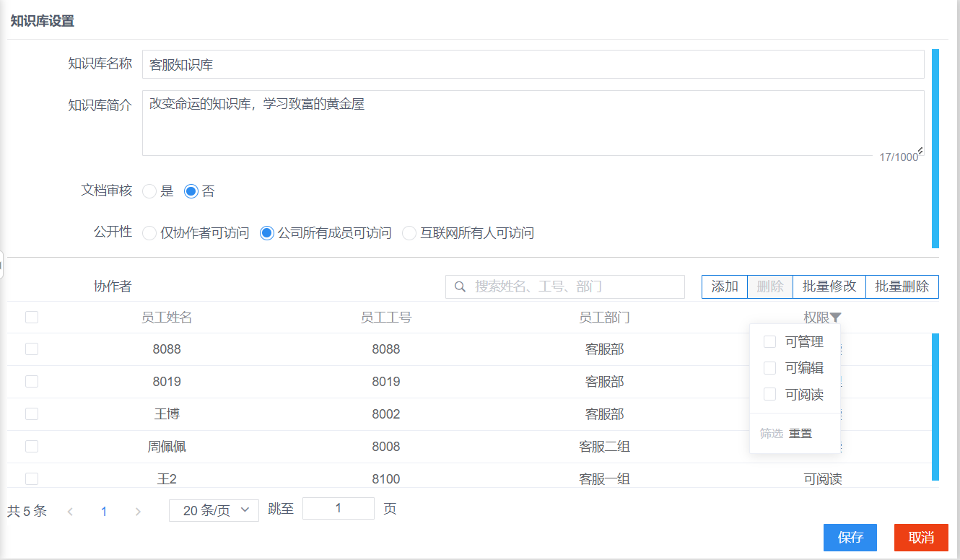Click the 客服一组 department cell
Viewport: 960px width, 560px height.
[x=605, y=479]
